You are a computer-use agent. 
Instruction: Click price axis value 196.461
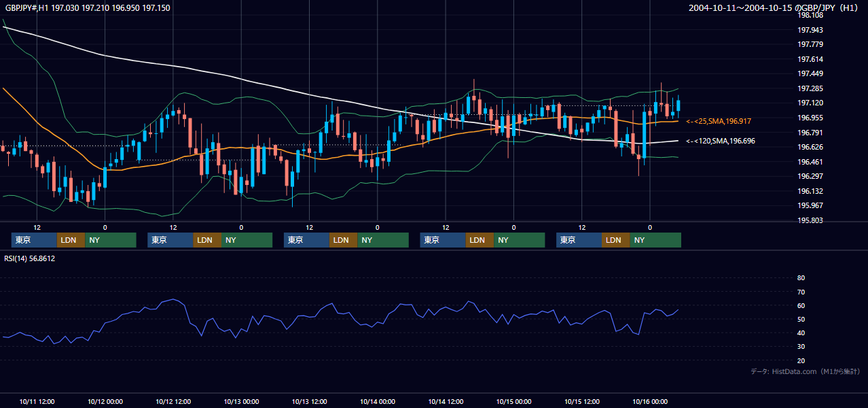[810, 162]
